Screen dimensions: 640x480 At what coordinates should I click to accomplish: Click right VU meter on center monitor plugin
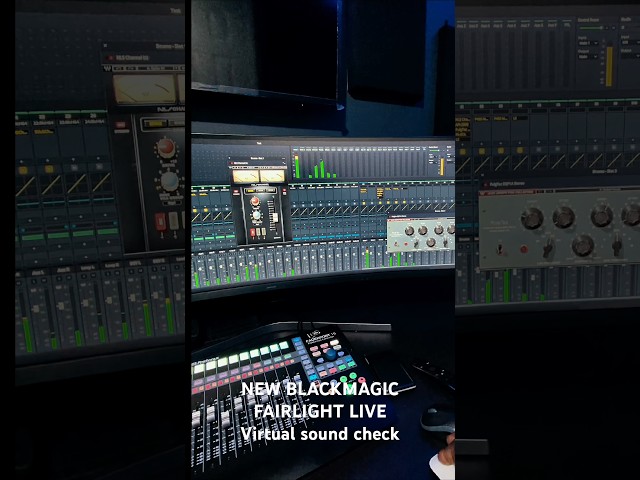pos(272,176)
